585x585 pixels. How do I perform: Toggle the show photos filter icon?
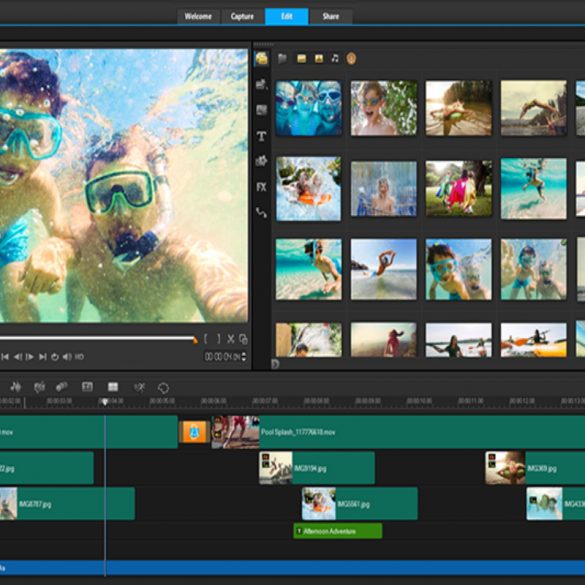[x=319, y=59]
